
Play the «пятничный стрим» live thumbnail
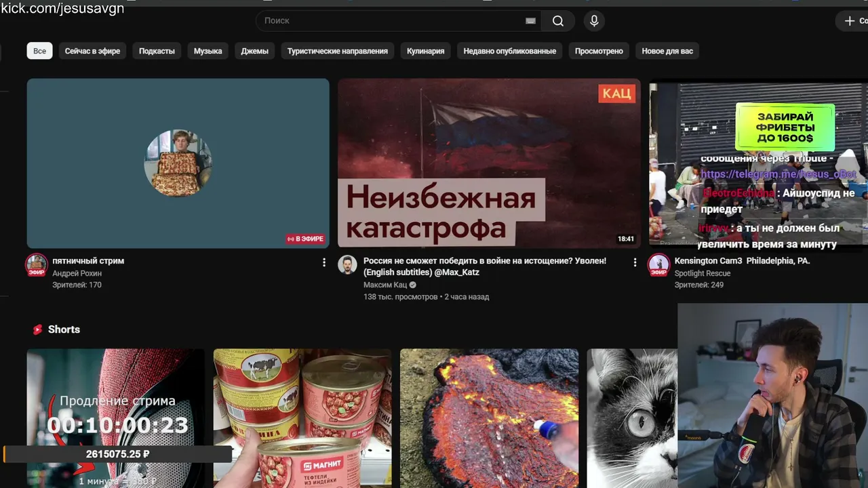(x=178, y=163)
